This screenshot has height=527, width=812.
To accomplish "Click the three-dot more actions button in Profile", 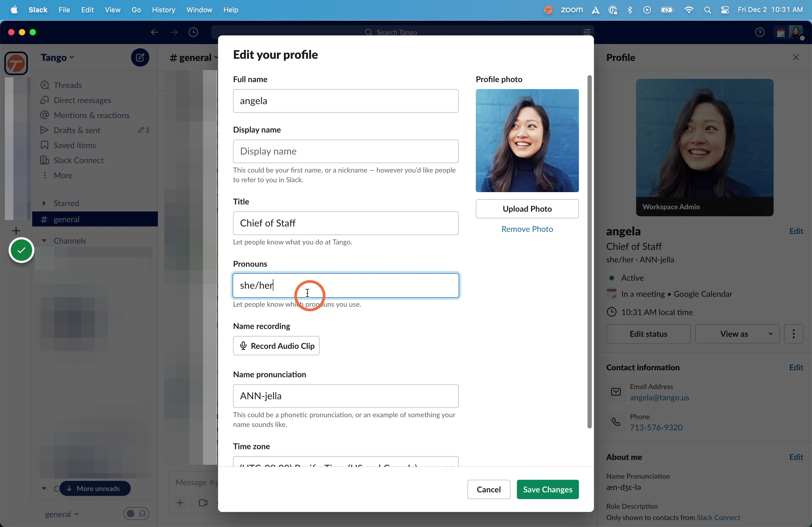I will [793, 334].
